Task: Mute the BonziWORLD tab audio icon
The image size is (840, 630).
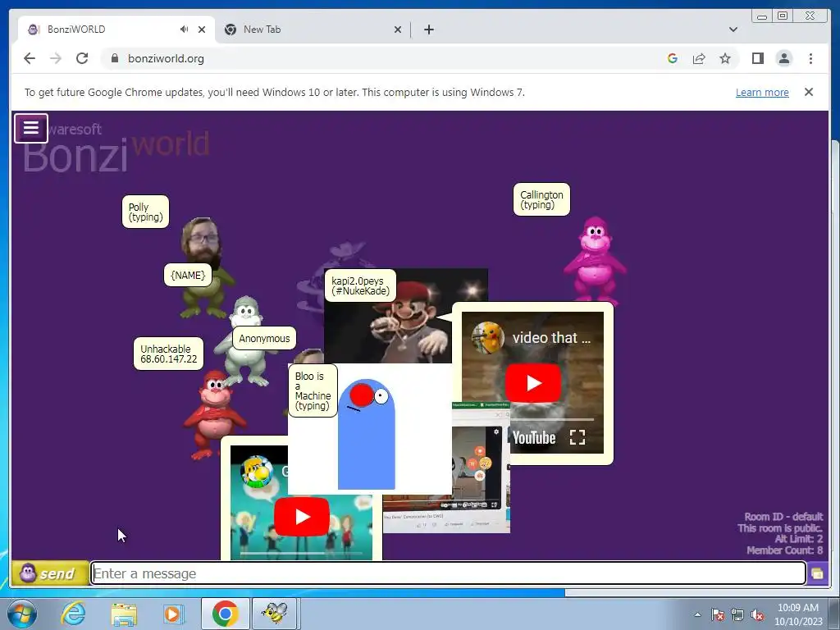Action: coord(184,30)
